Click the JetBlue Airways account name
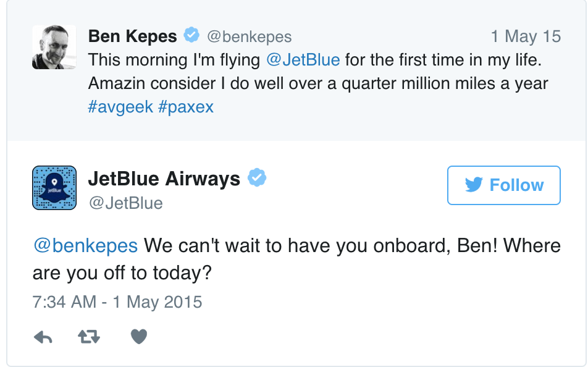 164,179
